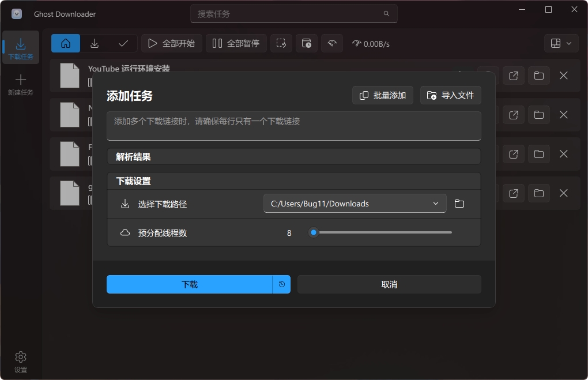Open folder of the YouTube 运行环境安装 task
The height and width of the screenshot is (380, 588).
point(539,76)
